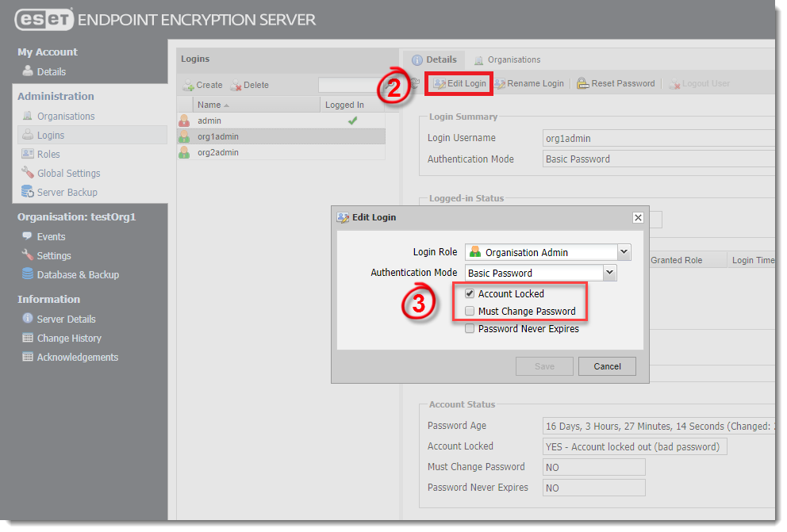Image resolution: width=787 pixels, height=532 pixels.
Task: Expand the Authentication Mode dropdown arrow
Action: pos(609,273)
